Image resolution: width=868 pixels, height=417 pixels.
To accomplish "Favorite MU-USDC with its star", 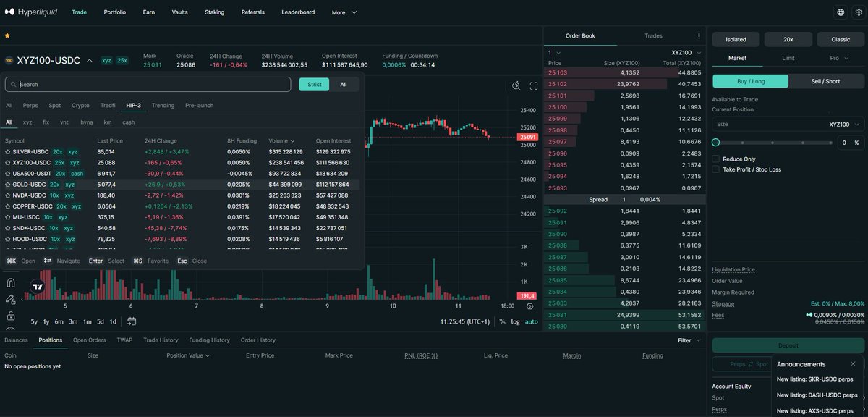I will coord(8,217).
